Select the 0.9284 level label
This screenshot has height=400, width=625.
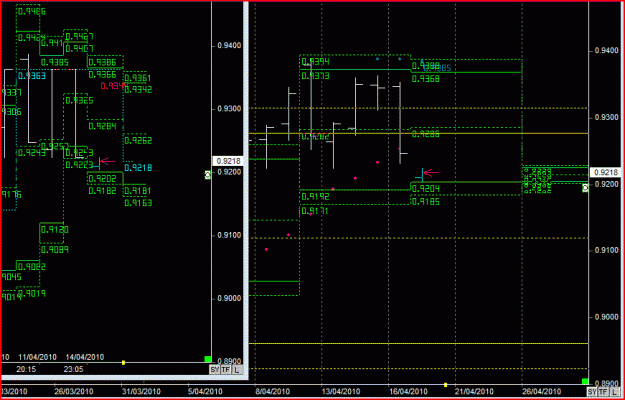coord(102,126)
